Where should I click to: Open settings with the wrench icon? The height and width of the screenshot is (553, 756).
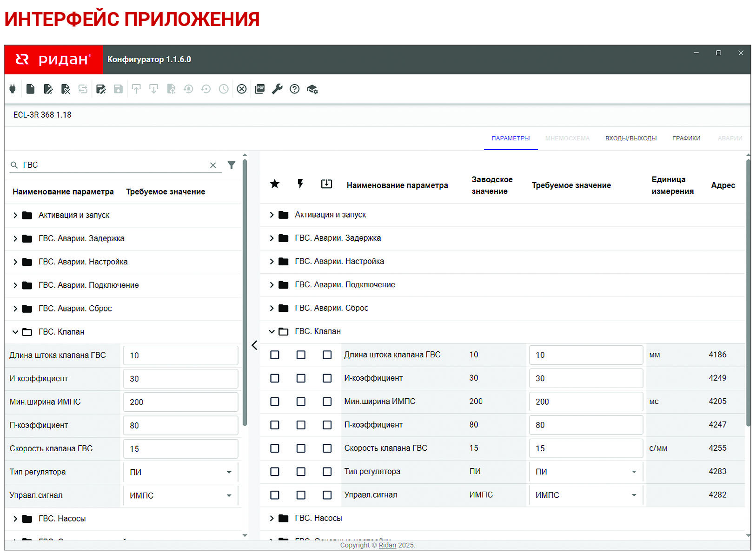point(277,89)
